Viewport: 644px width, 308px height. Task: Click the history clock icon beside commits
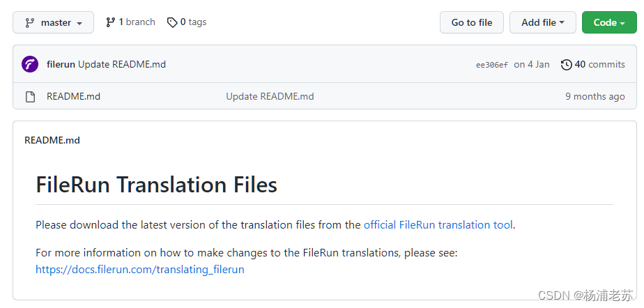coord(567,65)
